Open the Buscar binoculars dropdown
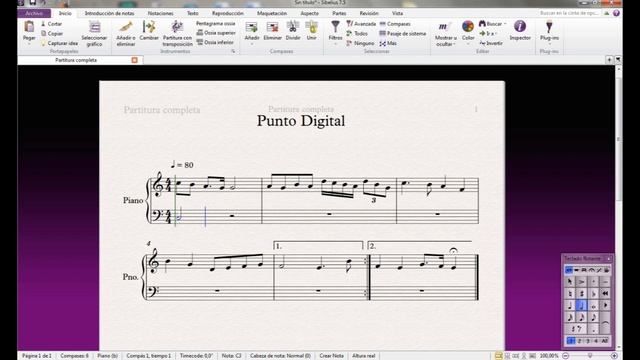The width and height of the screenshot is (640, 360). (x=492, y=24)
